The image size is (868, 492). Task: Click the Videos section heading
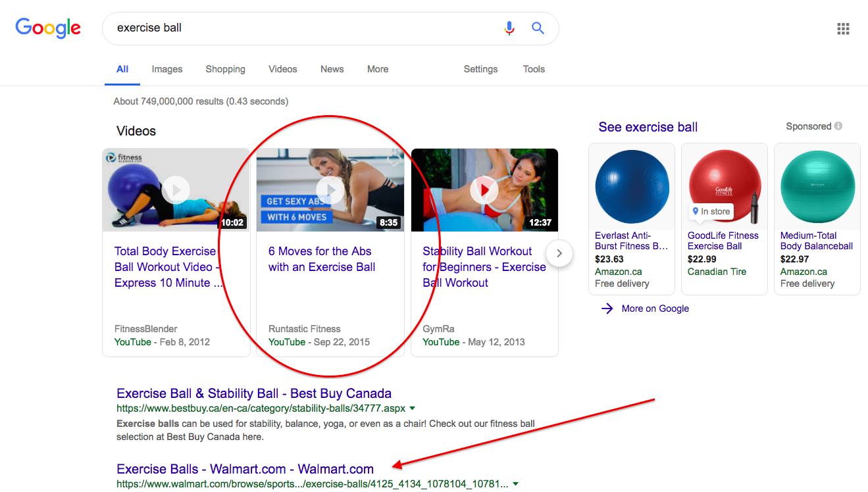pos(136,131)
